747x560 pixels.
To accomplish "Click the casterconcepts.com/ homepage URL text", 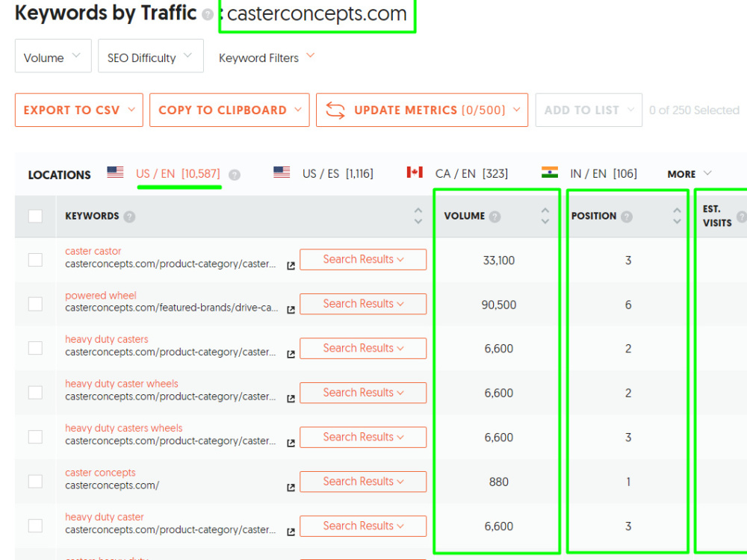I will pos(112,486).
